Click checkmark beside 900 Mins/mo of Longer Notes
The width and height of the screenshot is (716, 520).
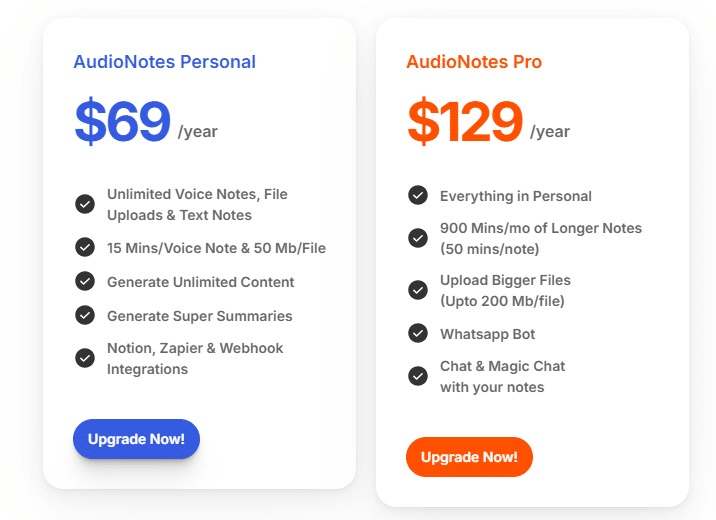click(x=418, y=238)
